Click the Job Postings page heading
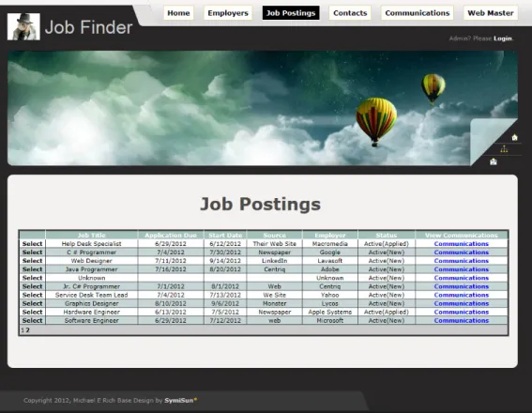 click(x=260, y=204)
